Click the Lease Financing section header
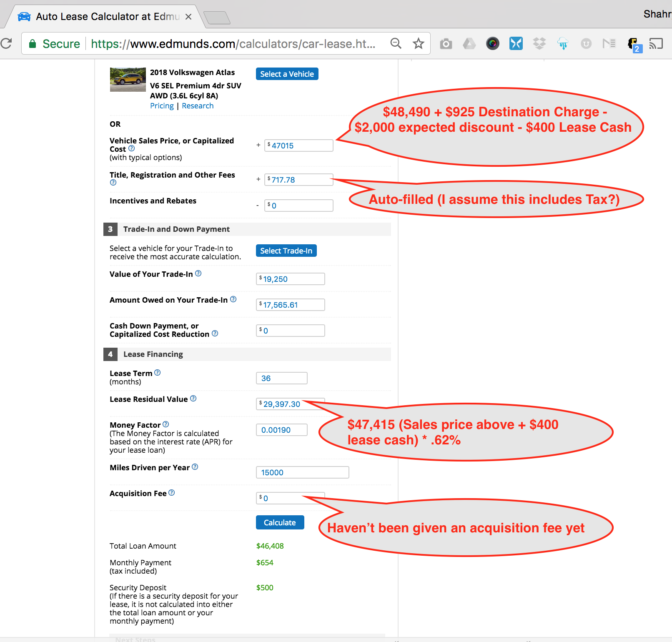This screenshot has width=672, height=642. [247, 354]
